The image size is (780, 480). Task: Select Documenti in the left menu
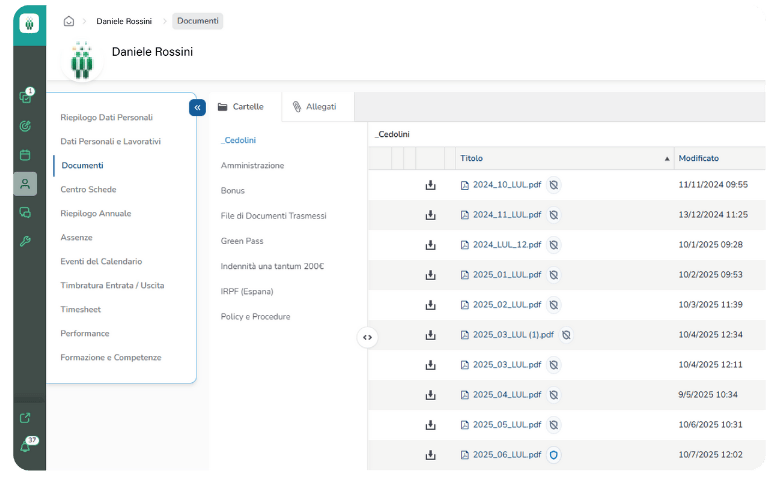click(x=83, y=165)
